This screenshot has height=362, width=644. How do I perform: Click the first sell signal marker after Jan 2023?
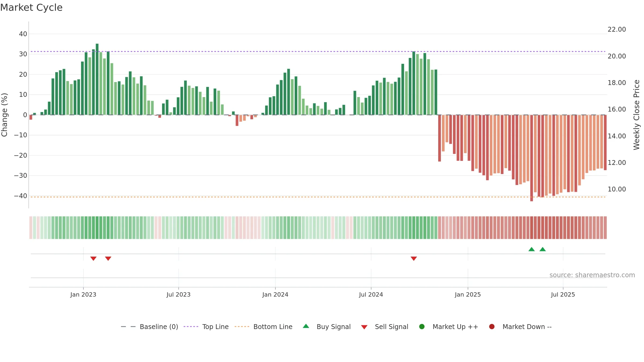93,258
